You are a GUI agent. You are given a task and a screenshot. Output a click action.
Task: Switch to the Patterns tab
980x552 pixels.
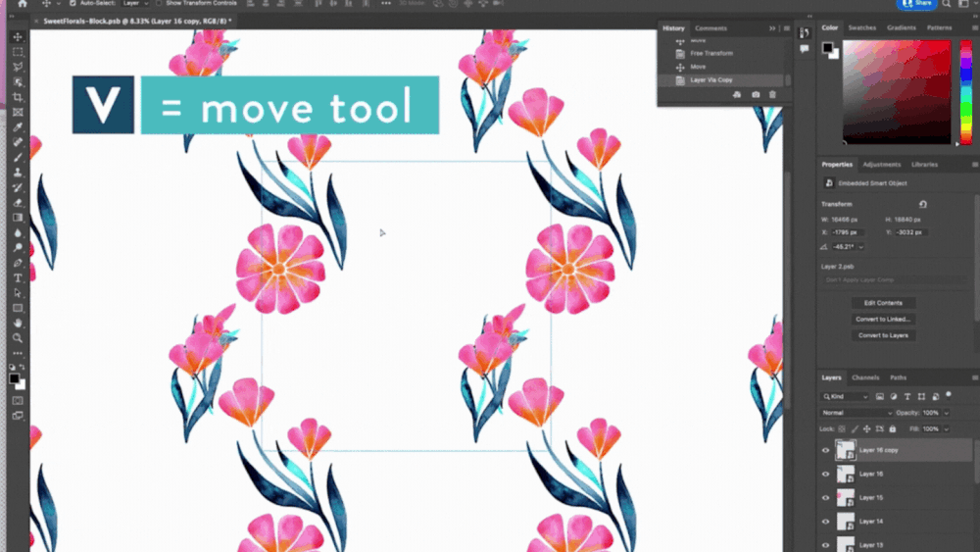point(940,27)
